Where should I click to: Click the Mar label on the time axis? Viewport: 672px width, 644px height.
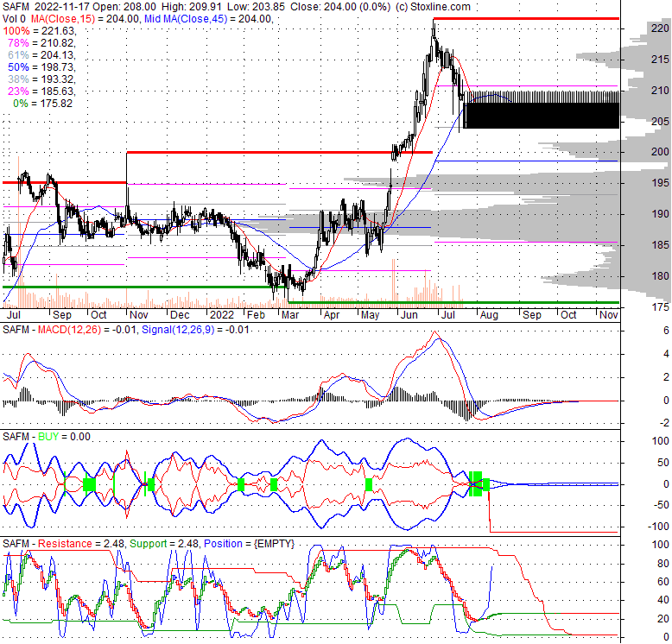(x=290, y=315)
